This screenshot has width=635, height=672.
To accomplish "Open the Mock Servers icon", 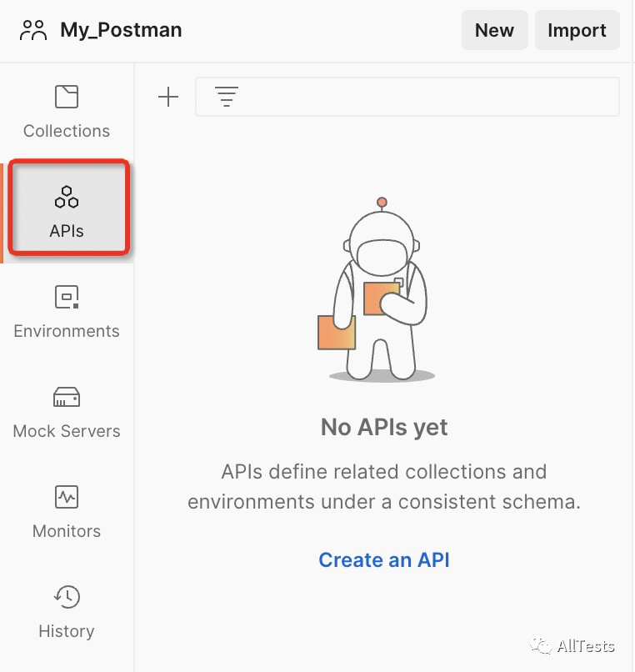I will click(x=67, y=397).
